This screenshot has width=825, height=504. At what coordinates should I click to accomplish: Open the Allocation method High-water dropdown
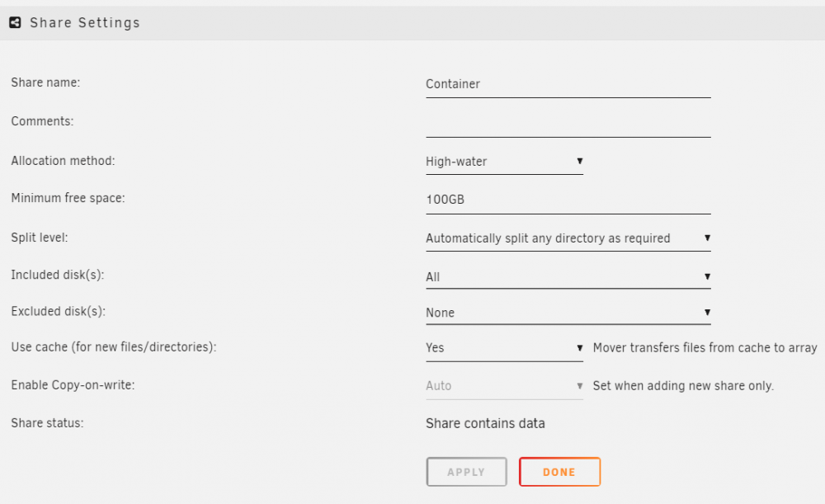(x=504, y=162)
